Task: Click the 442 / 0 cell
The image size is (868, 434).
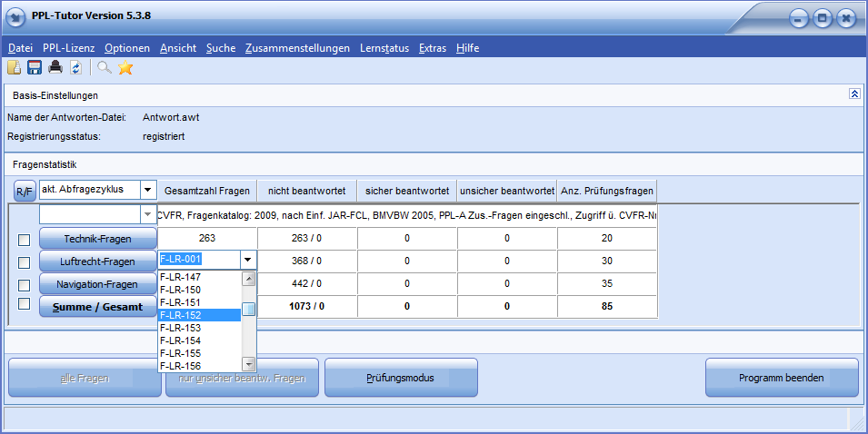Action: click(306, 283)
